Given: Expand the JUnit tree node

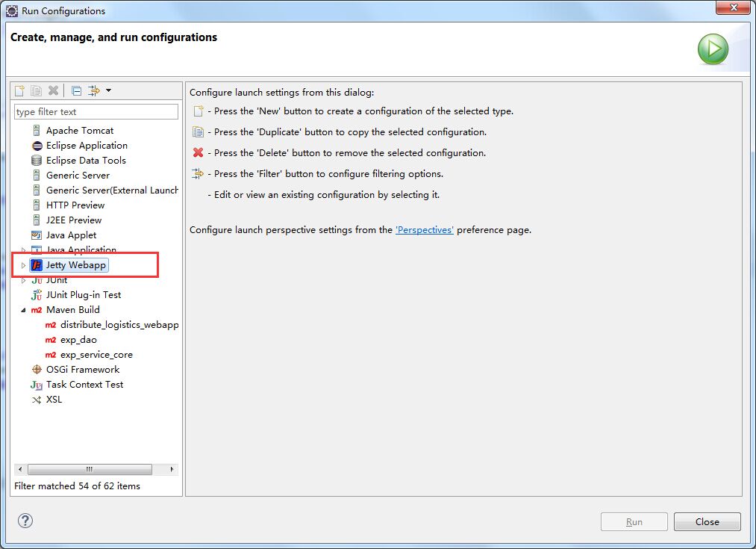Looking at the screenshot, I should 23,280.
